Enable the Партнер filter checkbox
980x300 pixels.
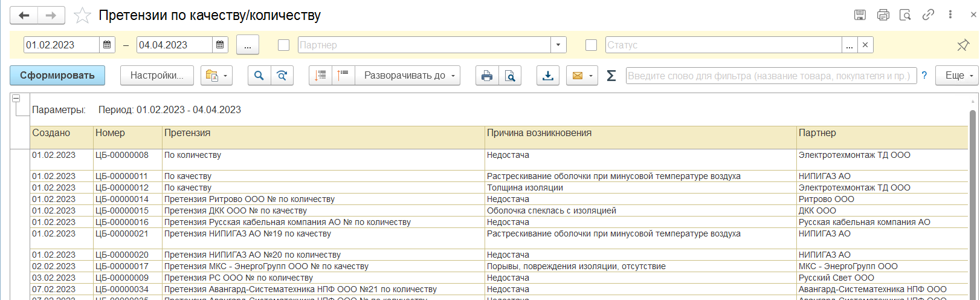click(x=283, y=45)
